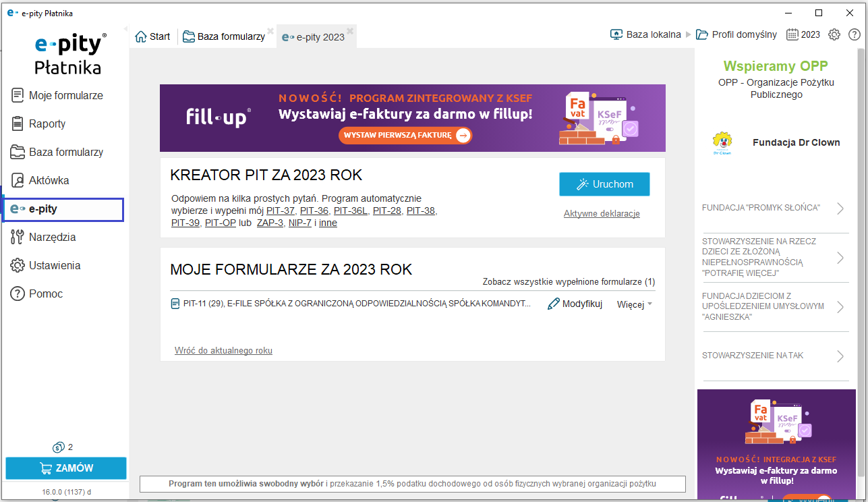Click the PIT-11 document icon
868x502 pixels.
[175, 304]
